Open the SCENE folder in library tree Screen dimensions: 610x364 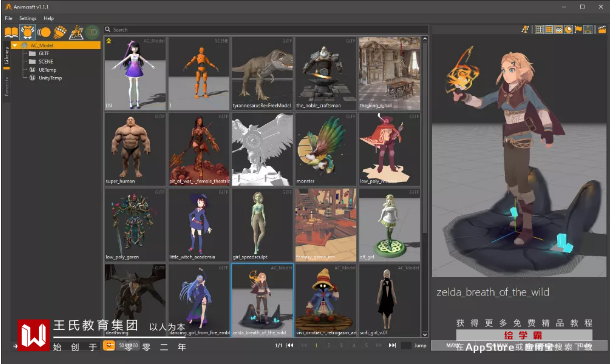click(x=42, y=61)
